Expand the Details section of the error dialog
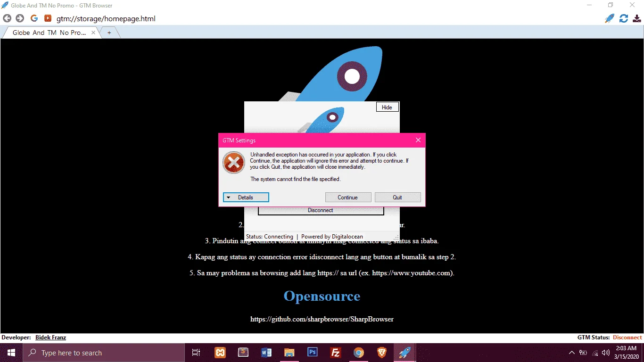The height and width of the screenshot is (362, 644). (246, 197)
